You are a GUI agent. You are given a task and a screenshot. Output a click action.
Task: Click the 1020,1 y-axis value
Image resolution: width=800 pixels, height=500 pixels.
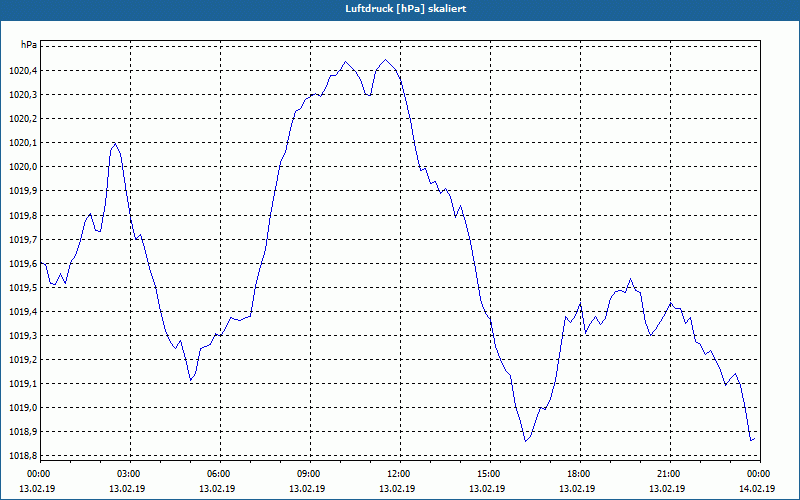point(23,142)
